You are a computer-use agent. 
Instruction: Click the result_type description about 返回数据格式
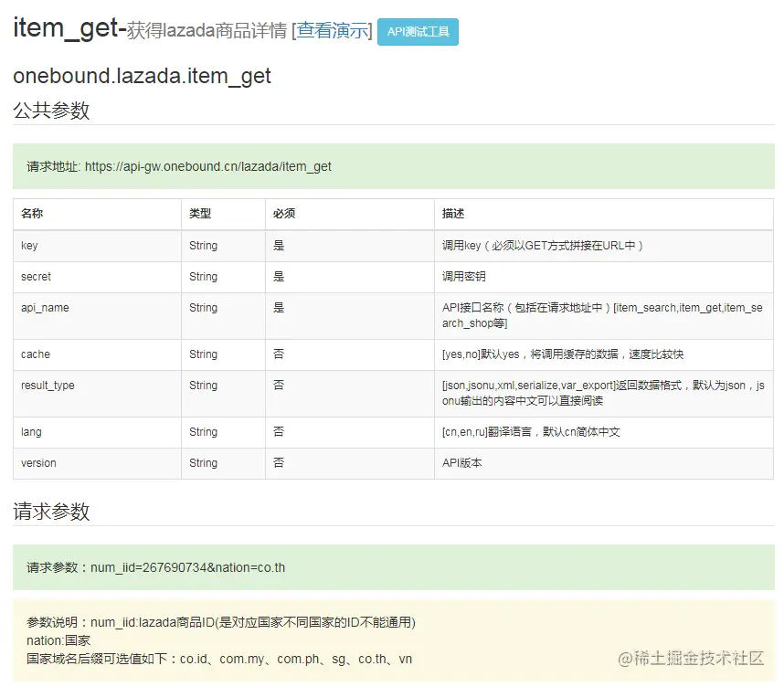click(x=603, y=393)
